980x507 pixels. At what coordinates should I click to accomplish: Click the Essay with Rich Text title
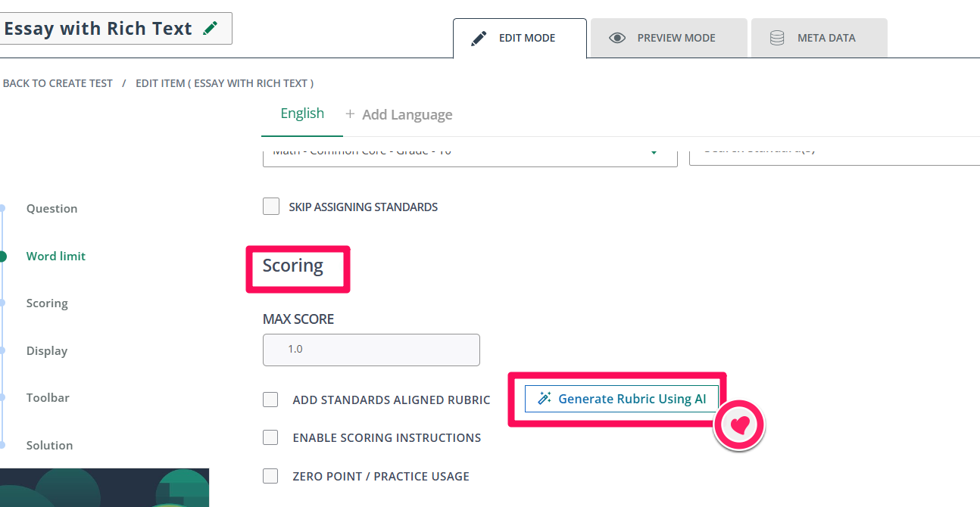point(98,29)
